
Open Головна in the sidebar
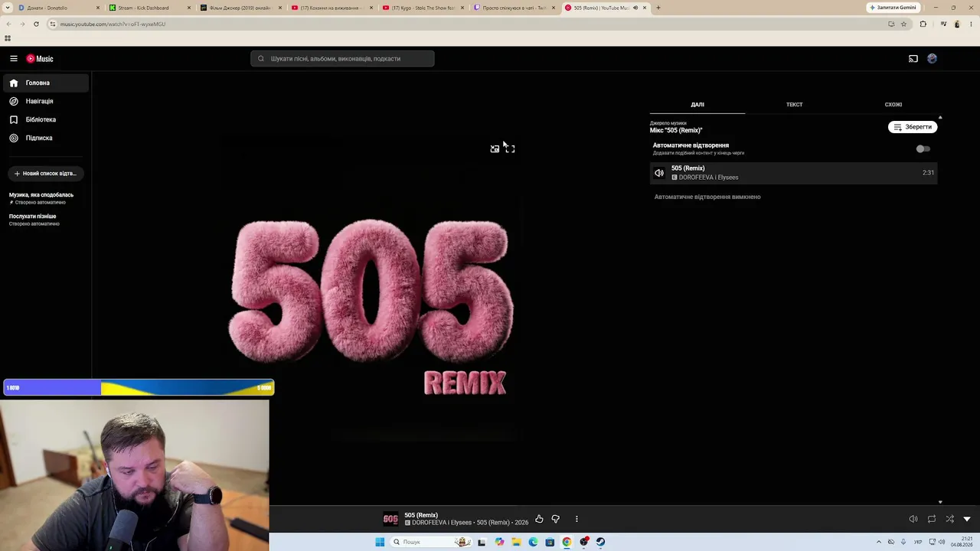point(46,83)
